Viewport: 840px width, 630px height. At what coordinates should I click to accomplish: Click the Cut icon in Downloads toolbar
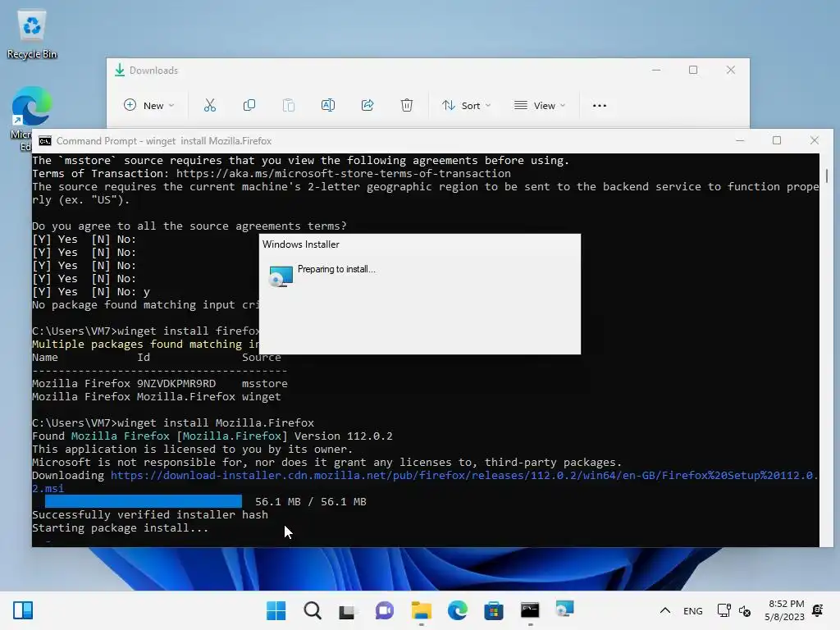coord(209,106)
